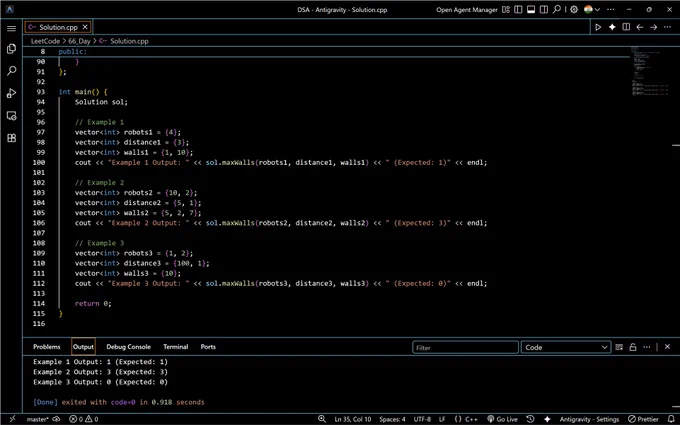Expand the account dropdown chevron

598,10
